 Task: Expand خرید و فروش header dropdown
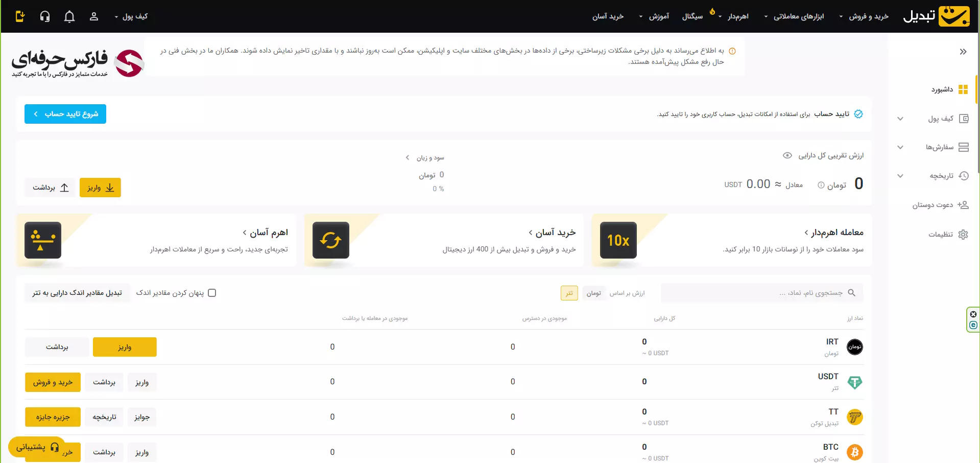[864, 16]
